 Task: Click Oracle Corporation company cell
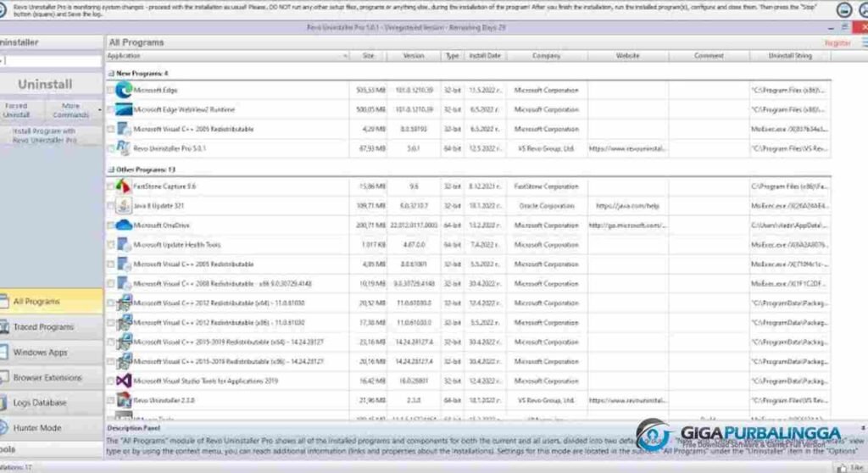547,206
